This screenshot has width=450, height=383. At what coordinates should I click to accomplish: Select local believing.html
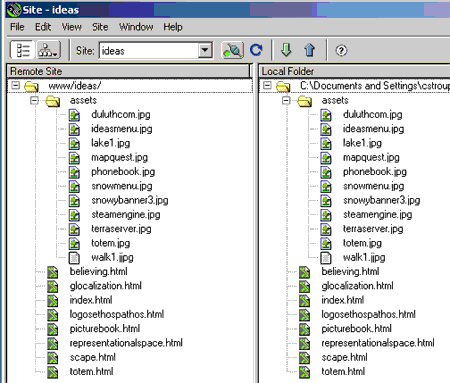click(x=350, y=272)
